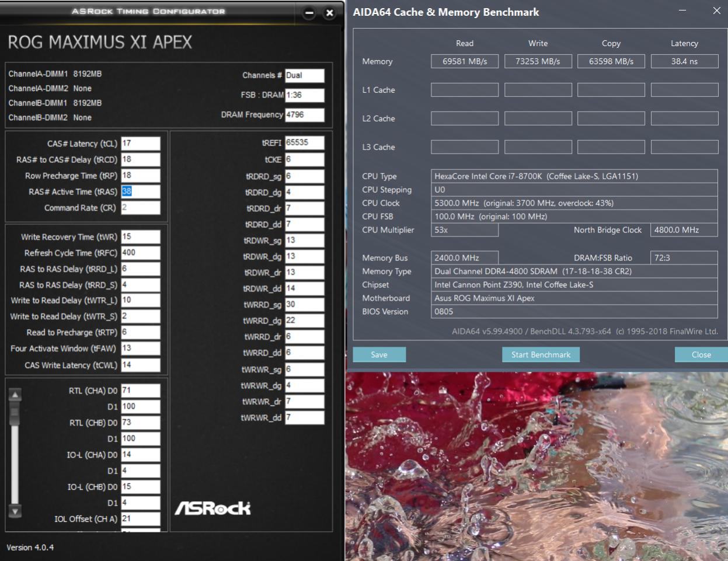The height and width of the screenshot is (561, 728).
Task: Select the tWRRD_sg value field
Action: (305, 305)
